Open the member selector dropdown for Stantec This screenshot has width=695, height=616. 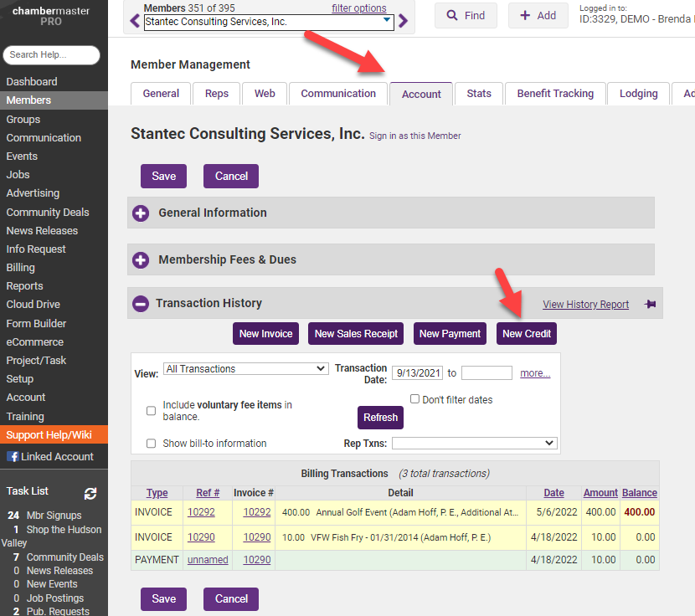pyautogui.click(x=269, y=22)
